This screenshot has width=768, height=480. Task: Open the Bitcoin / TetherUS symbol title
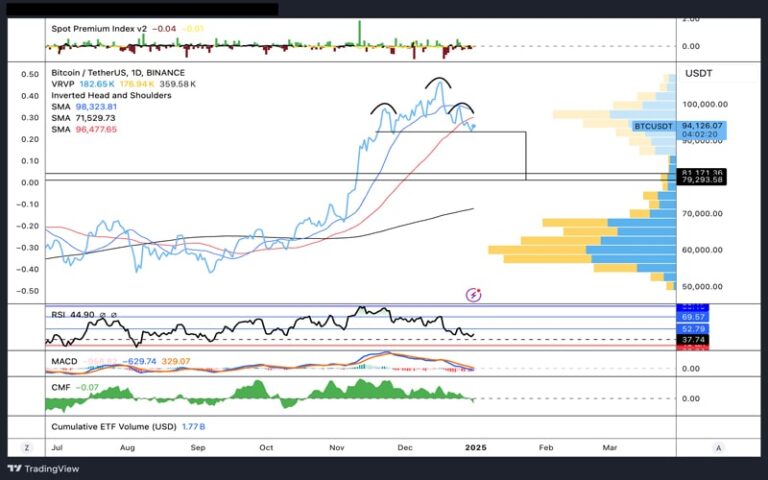click(118, 73)
